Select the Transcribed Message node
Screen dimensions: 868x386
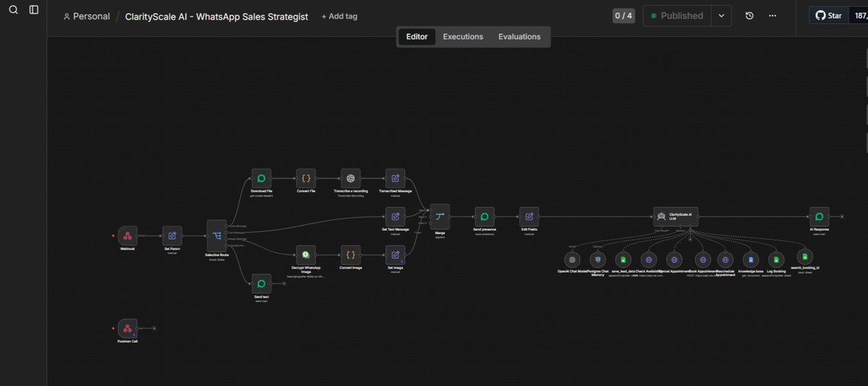click(x=395, y=178)
